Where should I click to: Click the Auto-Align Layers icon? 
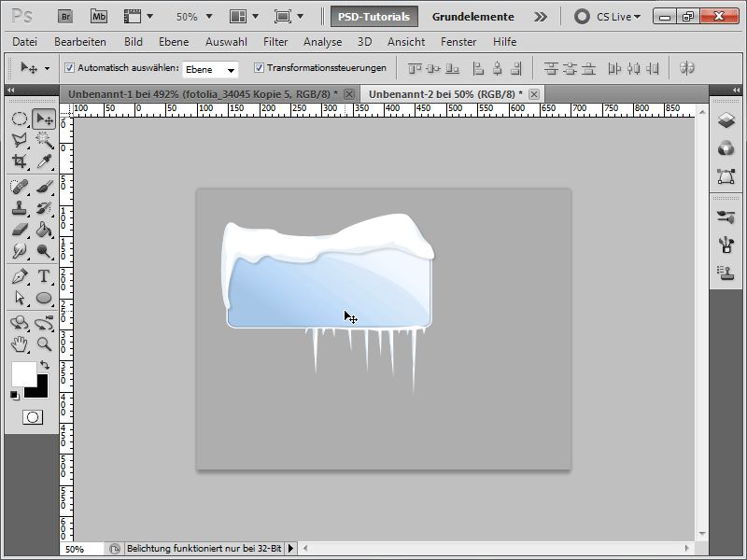coord(686,68)
